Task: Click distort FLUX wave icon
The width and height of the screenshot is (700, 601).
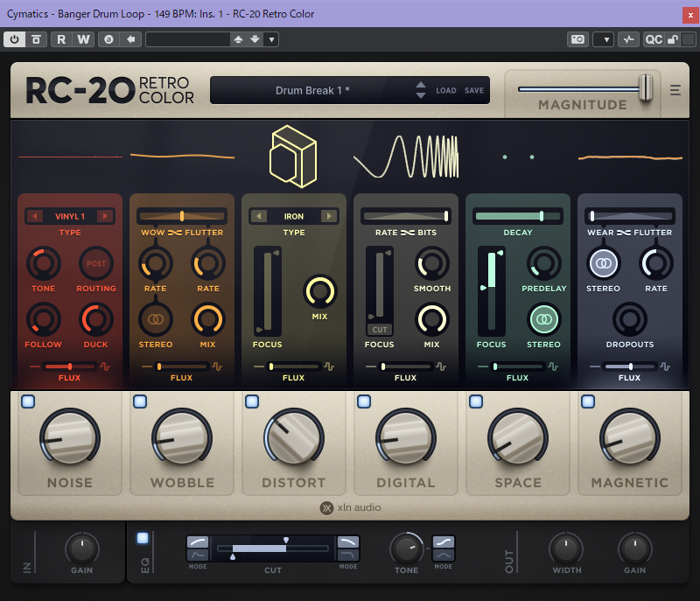Action: (x=329, y=367)
